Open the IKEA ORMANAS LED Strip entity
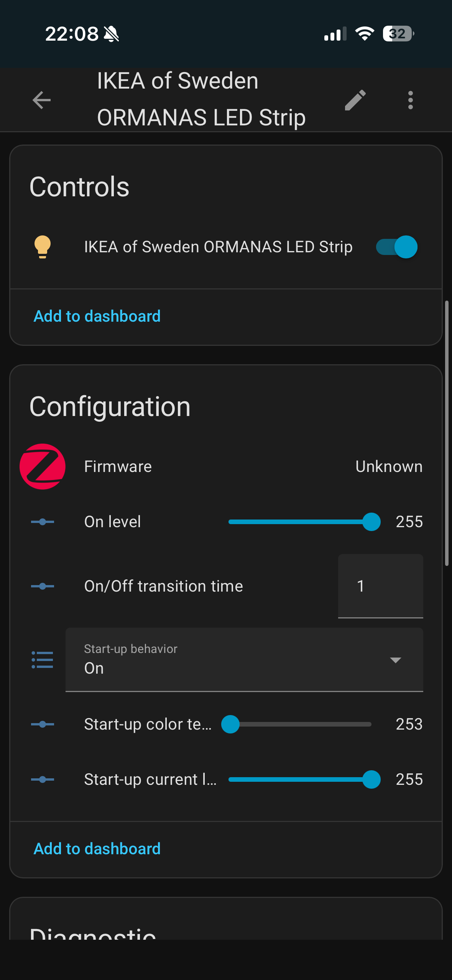 218,247
